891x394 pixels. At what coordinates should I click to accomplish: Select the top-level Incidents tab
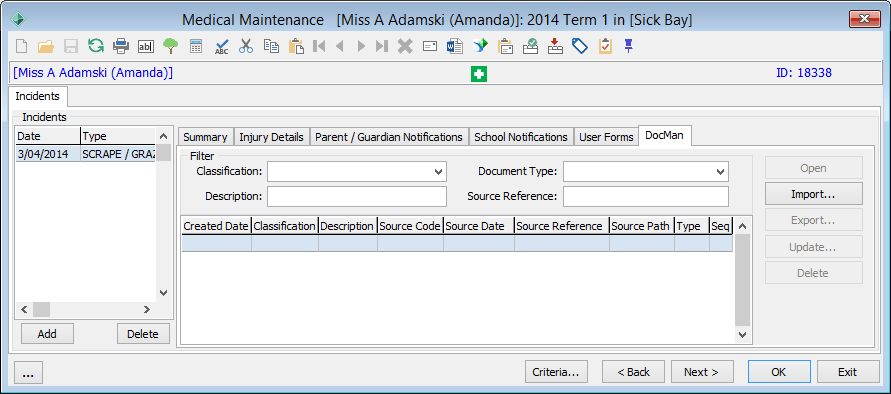pos(38,96)
